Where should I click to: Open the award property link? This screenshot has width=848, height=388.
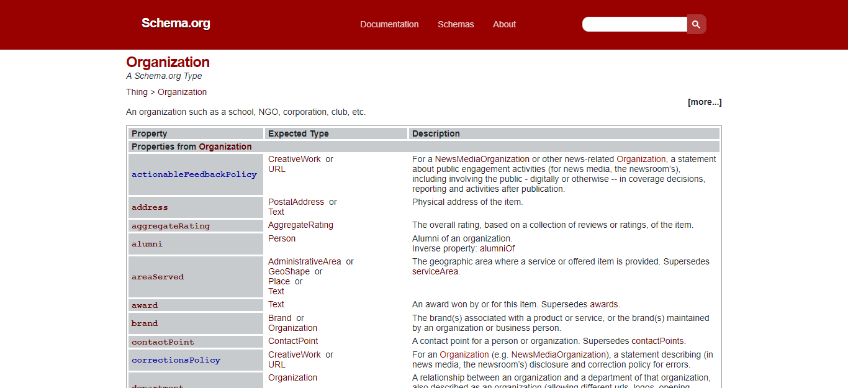144,305
